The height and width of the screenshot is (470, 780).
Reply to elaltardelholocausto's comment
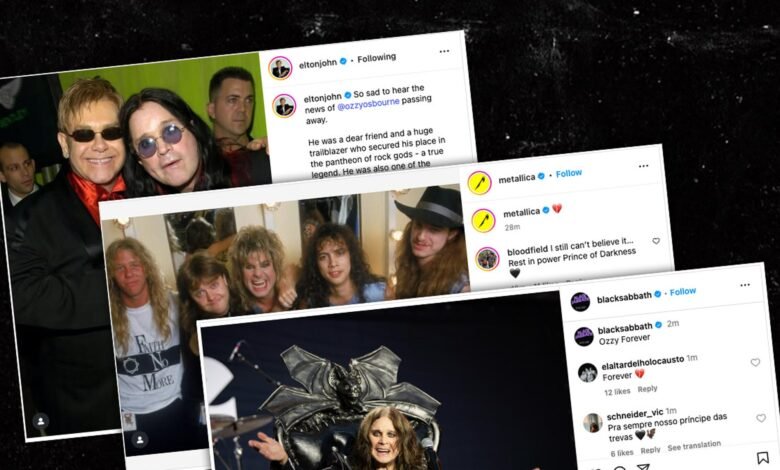pos(647,389)
